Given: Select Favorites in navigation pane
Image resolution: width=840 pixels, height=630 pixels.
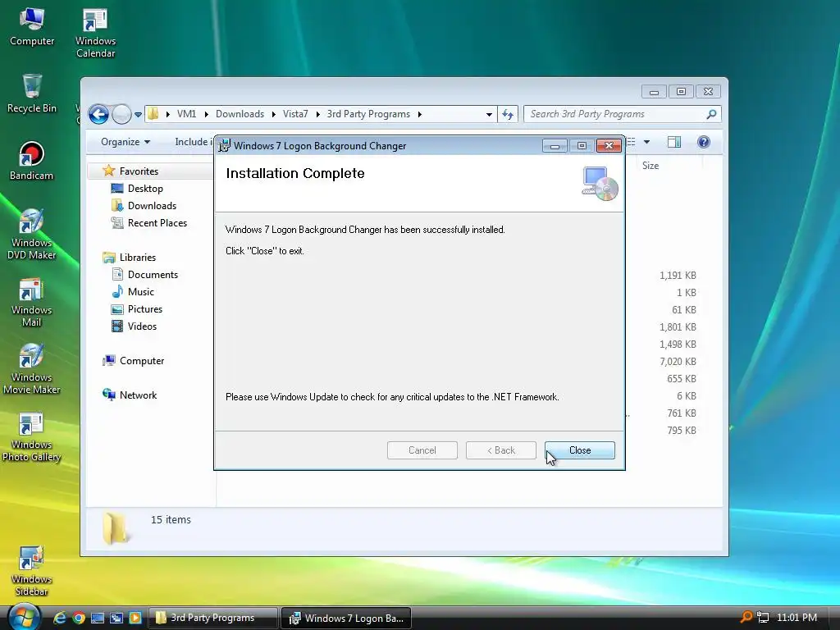Looking at the screenshot, I should (139, 171).
